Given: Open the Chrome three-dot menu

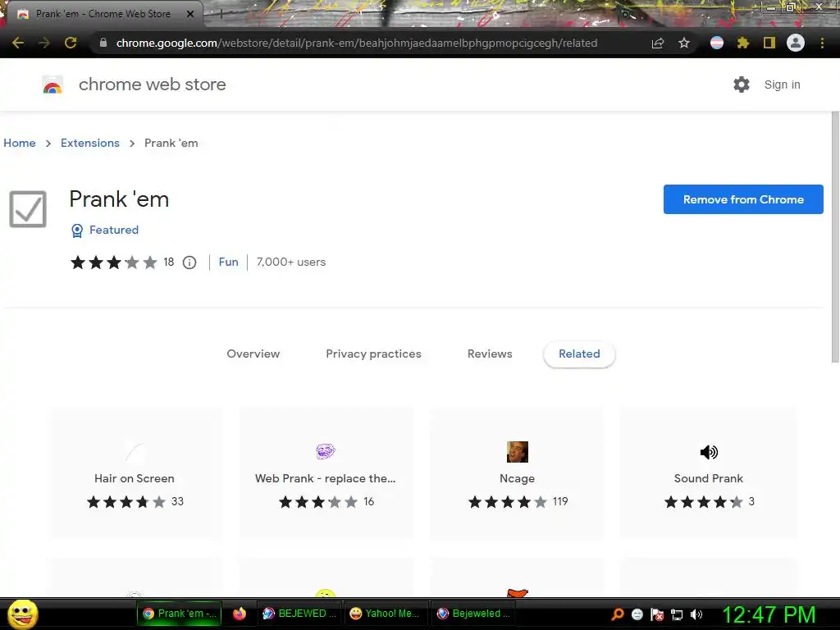Looking at the screenshot, I should tap(822, 43).
